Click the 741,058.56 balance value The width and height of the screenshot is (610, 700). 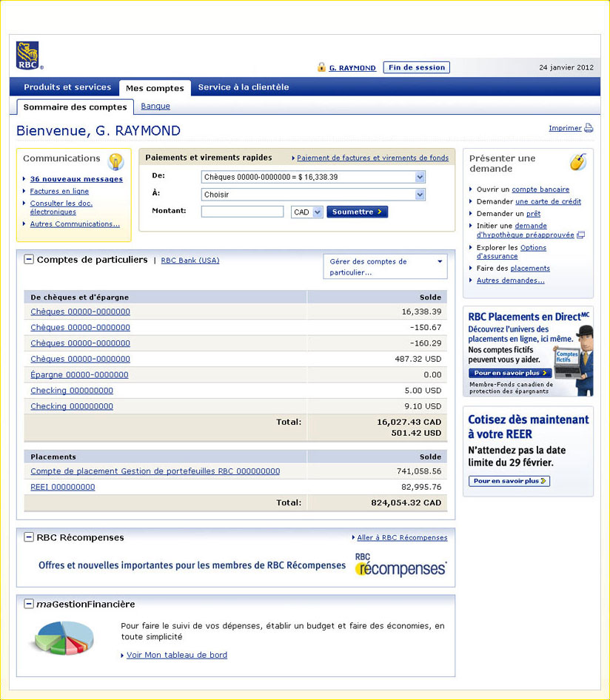[x=419, y=471]
